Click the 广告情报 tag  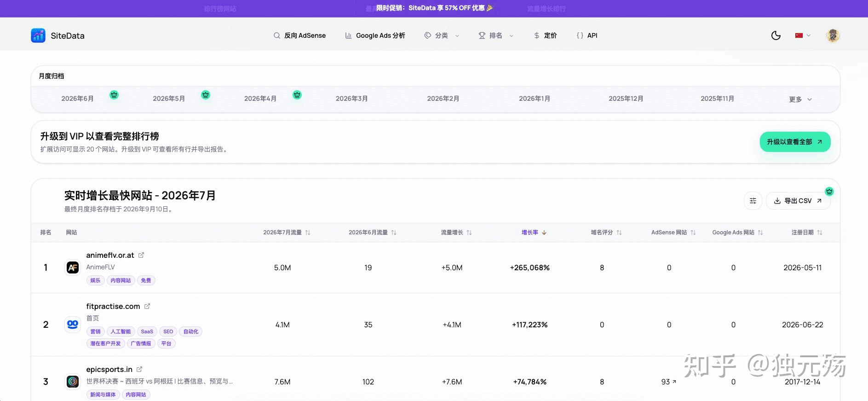point(141,343)
